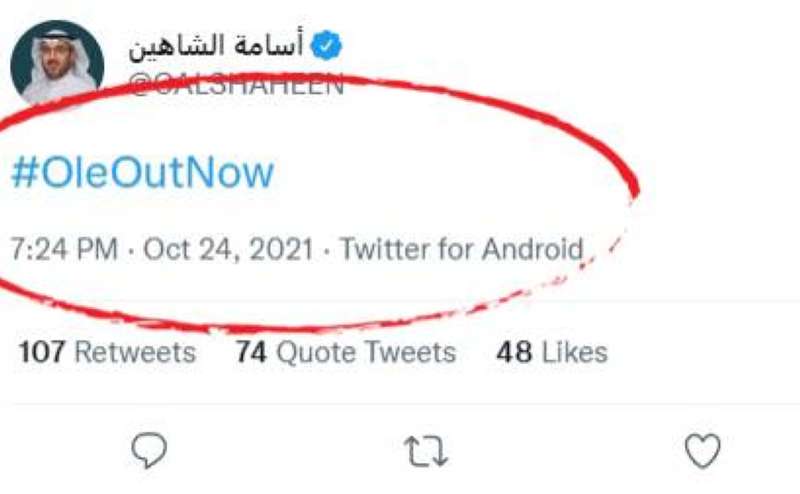The height and width of the screenshot is (494, 800).
Task: Click the number 74 quote count
Action: [251, 352]
